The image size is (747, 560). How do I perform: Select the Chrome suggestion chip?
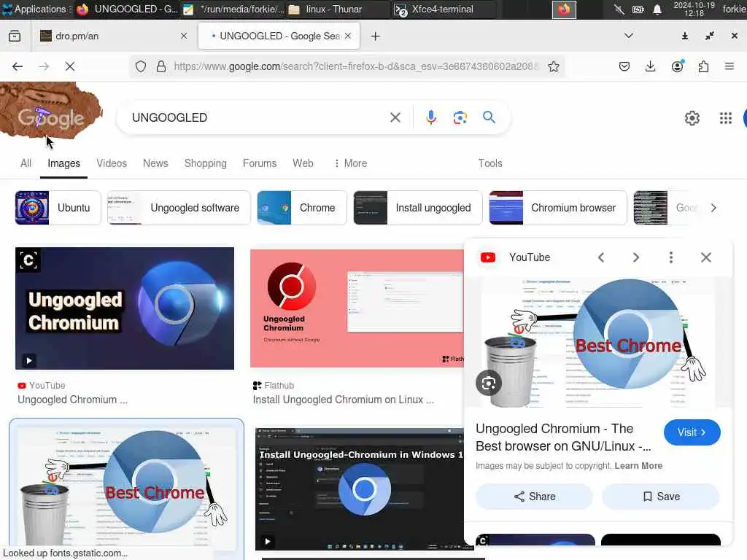tap(301, 208)
